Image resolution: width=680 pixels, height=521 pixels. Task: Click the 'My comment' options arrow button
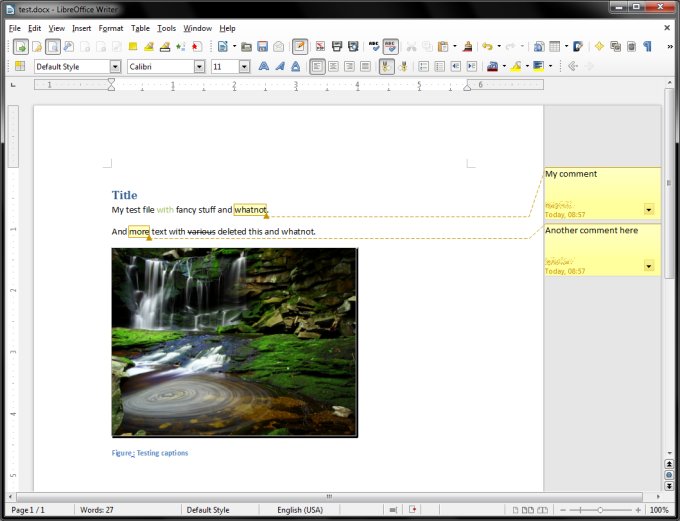pos(650,210)
